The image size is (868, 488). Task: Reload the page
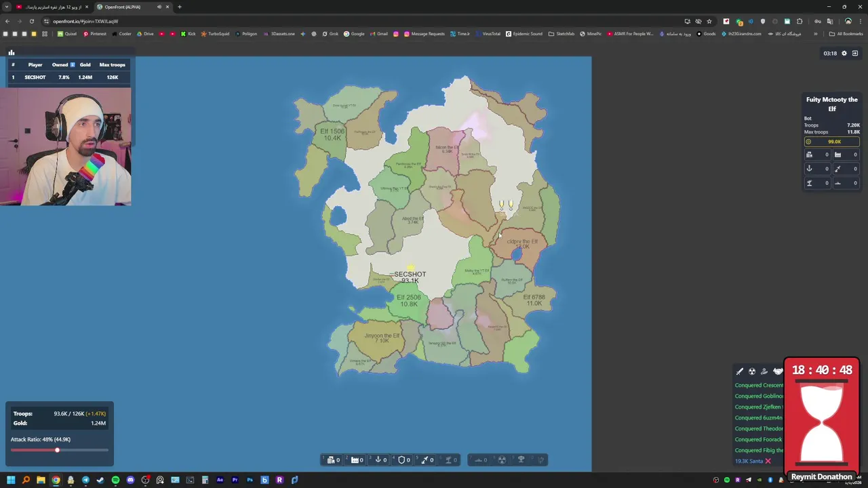pos(31,21)
